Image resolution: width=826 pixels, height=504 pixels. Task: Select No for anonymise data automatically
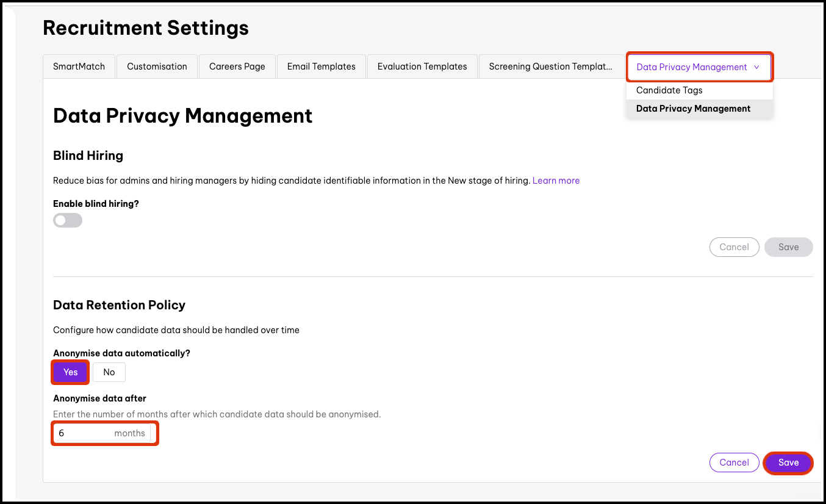[109, 372]
